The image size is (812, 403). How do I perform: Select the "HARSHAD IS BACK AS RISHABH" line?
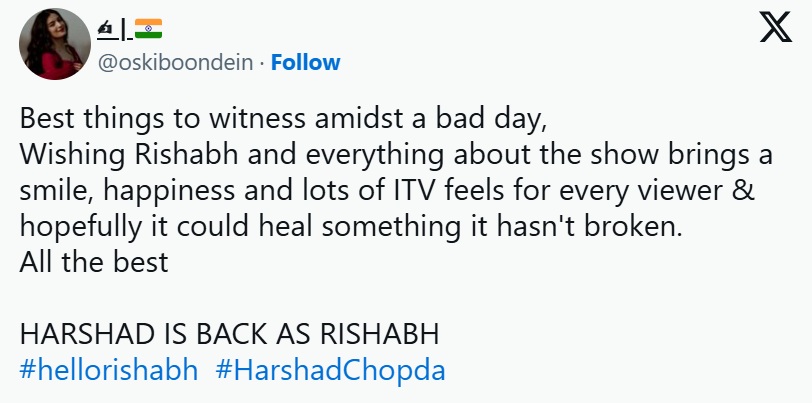click(230, 333)
